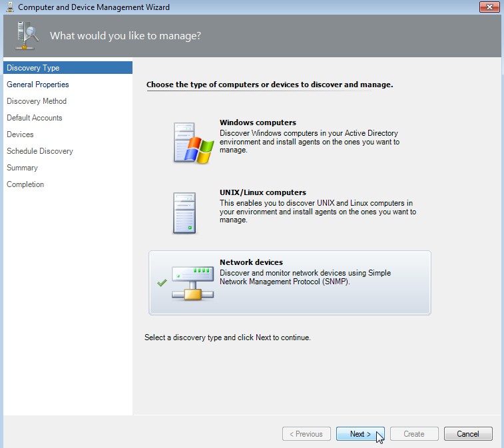Click the 'Choose the type of computers' heading
Image resolution: width=504 pixels, height=448 pixels.
pos(270,85)
